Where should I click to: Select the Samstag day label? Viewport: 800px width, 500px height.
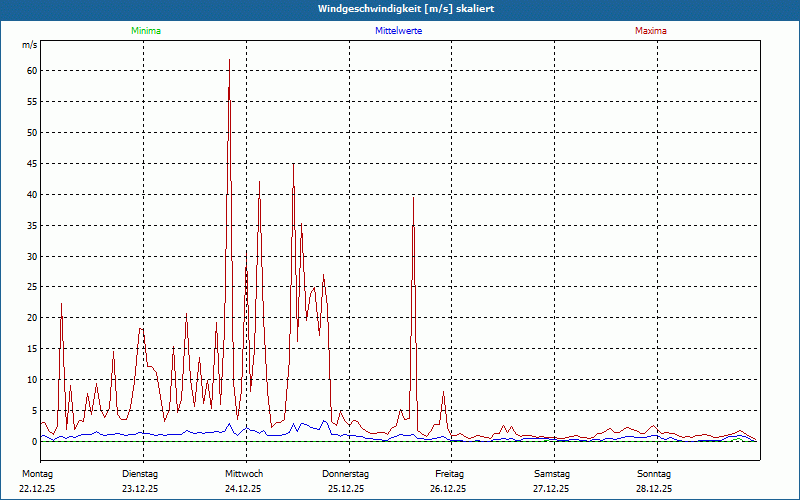click(552, 473)
